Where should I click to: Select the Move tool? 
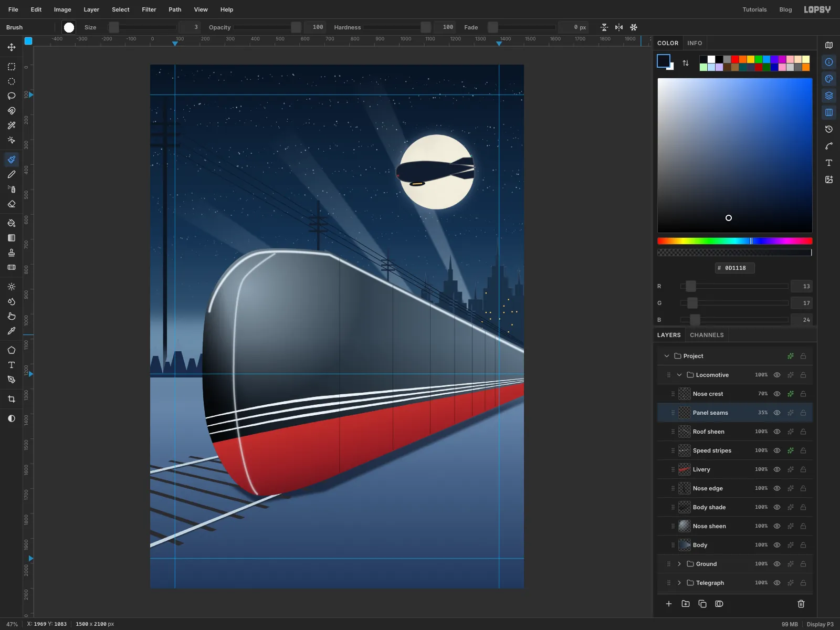tap(12, 47)
